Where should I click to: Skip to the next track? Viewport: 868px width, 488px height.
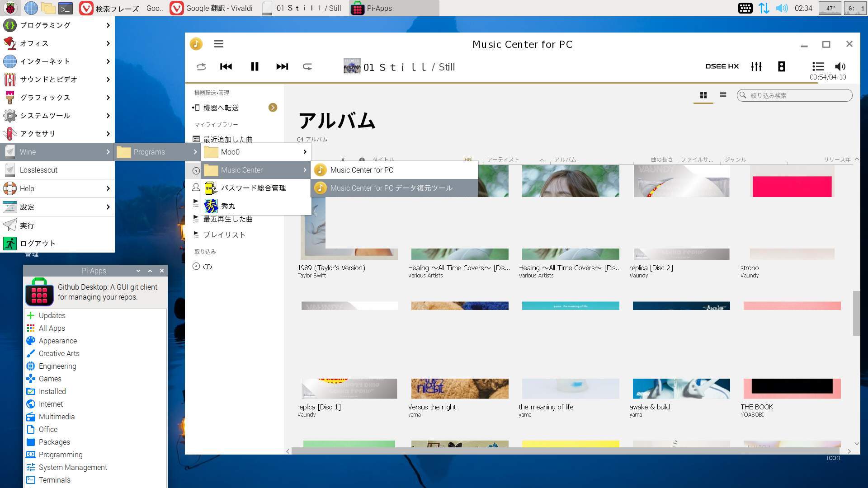(282, 67)
